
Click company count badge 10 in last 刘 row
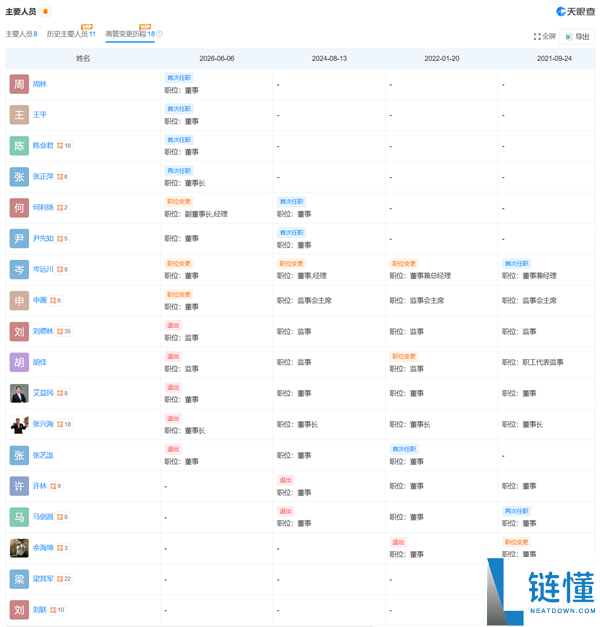[x=57, y=610]
